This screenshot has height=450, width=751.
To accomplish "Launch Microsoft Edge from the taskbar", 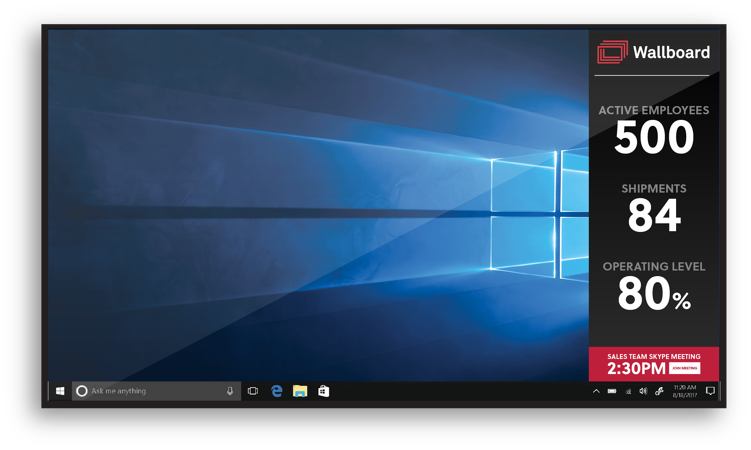I will [276, 391].
